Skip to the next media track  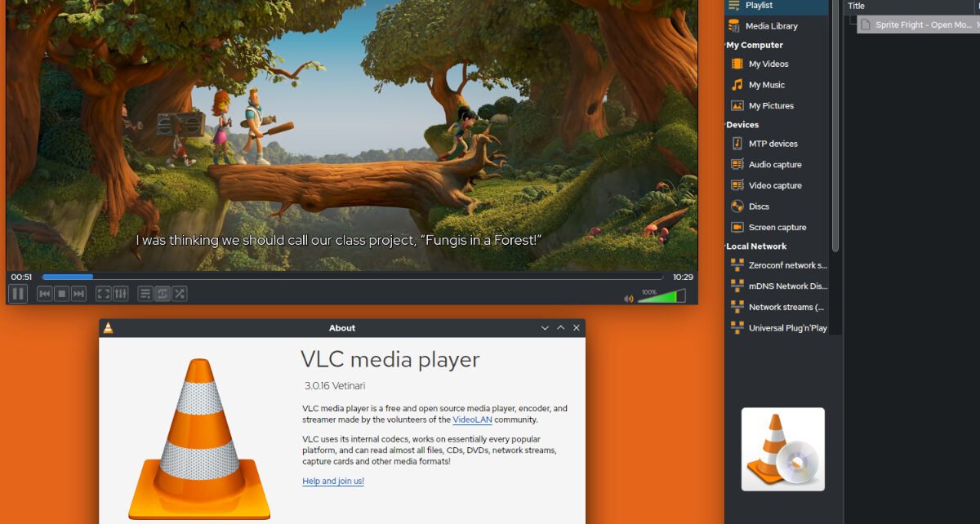click(x=78, y=294)
